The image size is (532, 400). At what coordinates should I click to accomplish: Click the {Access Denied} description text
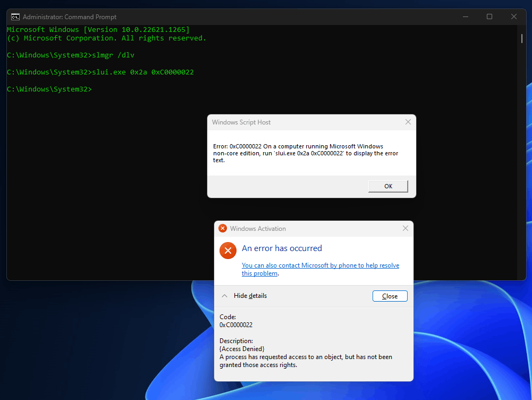point(242,349)
